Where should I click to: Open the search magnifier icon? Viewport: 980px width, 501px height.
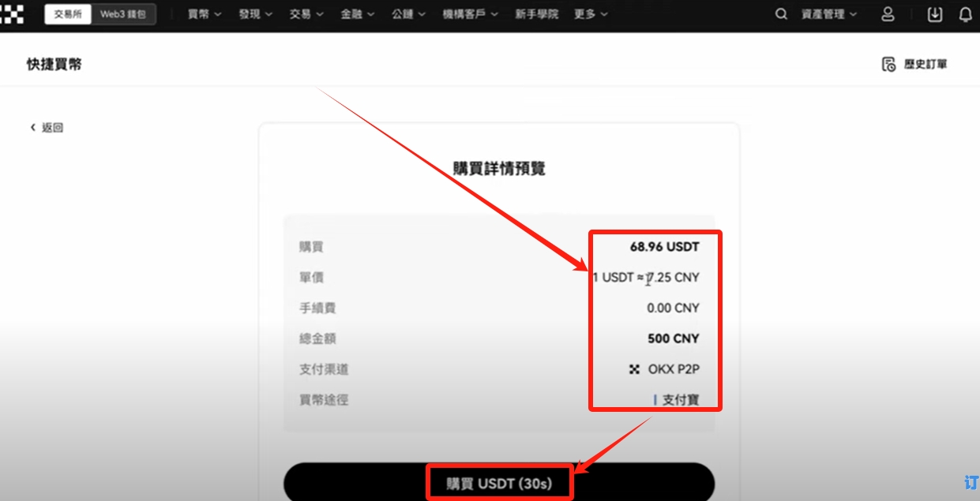781,14
